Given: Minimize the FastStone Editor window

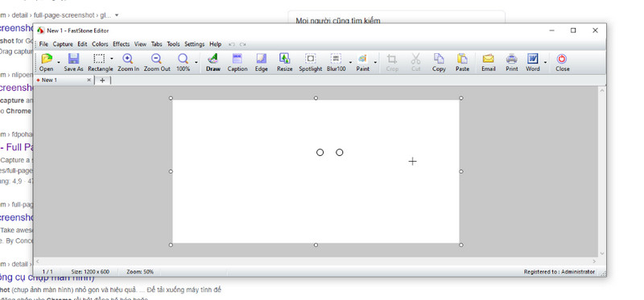Looking at the screenshot, I should (551, 31).
